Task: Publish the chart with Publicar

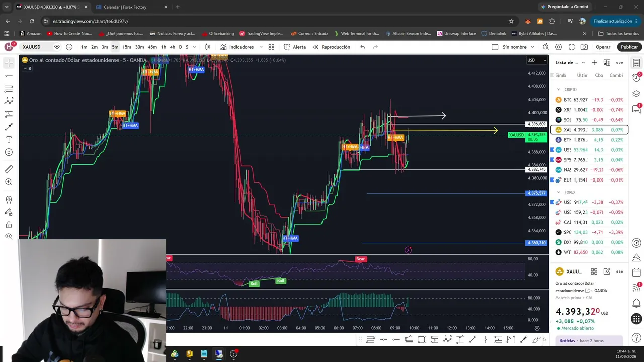Action: click(x=629, y=47)
